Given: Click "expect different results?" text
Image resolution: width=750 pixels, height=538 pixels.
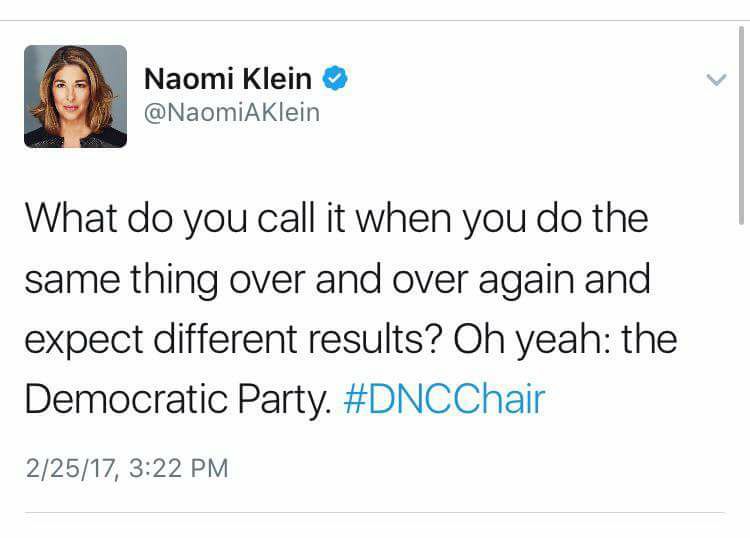Looking at the screenshot, I should coord(231,340).
